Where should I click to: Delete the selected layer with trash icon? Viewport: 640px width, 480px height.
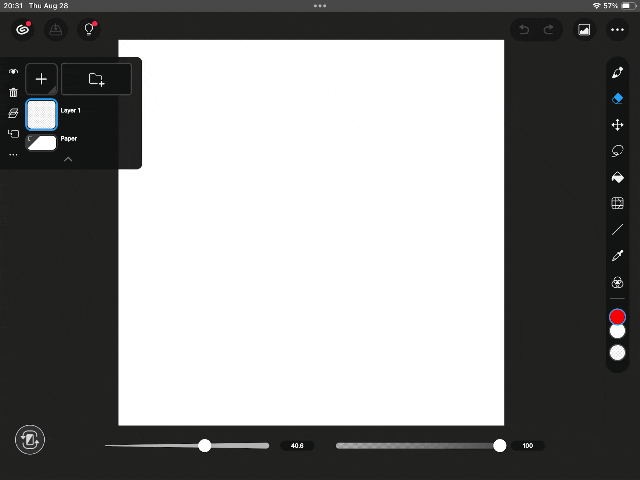tap(13, 93)
